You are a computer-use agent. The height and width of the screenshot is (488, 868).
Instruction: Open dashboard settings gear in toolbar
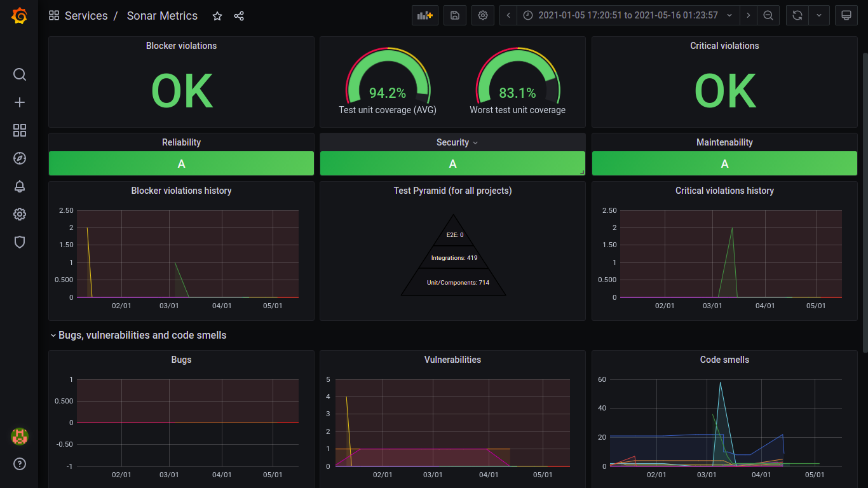tap(483, 15)
